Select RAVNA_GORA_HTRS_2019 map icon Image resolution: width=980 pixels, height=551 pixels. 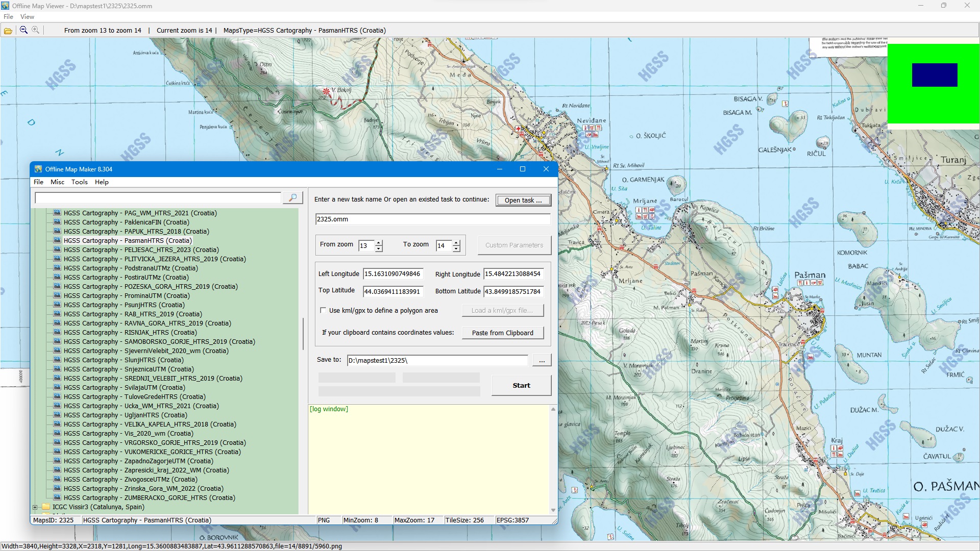point(58,323)
